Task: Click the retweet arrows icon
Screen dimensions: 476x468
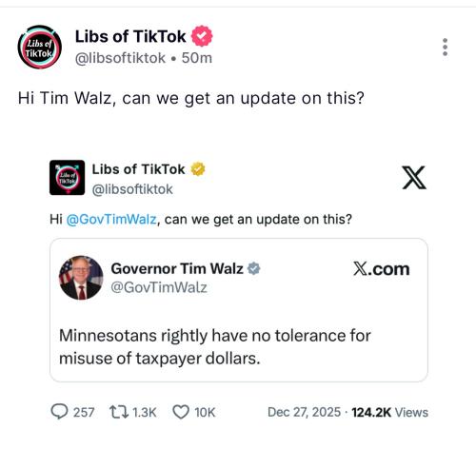Action: pos(119,412)
